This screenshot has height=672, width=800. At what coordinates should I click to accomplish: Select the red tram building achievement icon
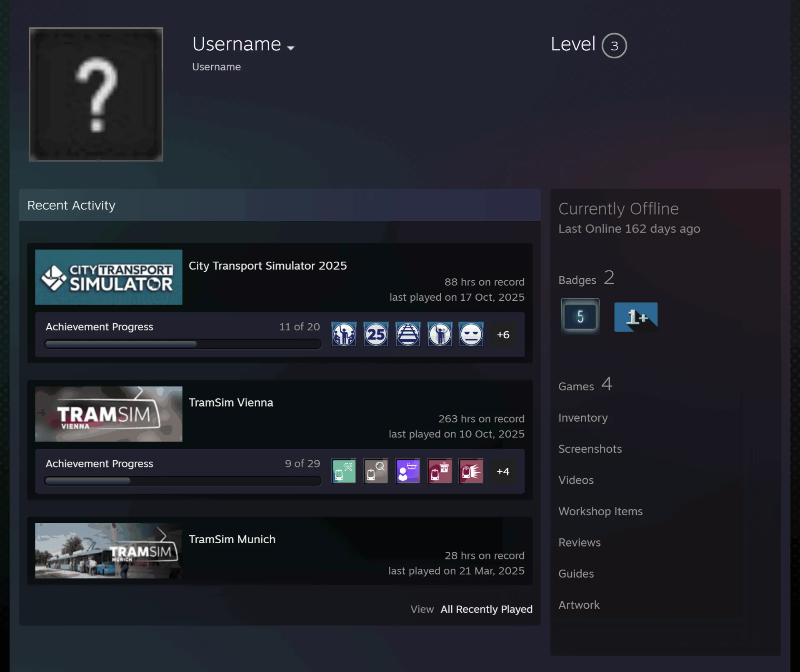click(x=440, y=471)
